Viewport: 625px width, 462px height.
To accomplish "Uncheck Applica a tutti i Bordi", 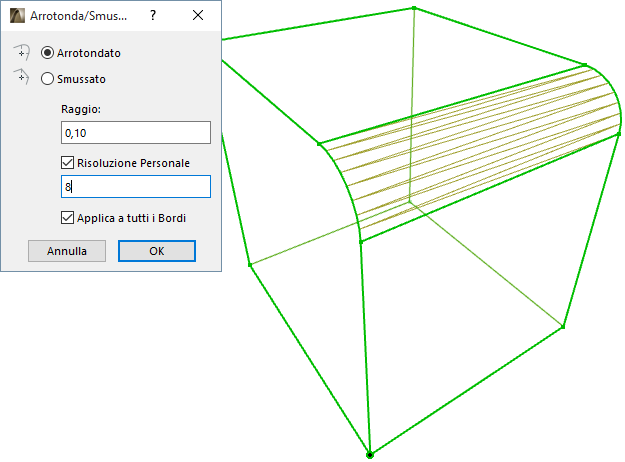I will coord(67,218).
